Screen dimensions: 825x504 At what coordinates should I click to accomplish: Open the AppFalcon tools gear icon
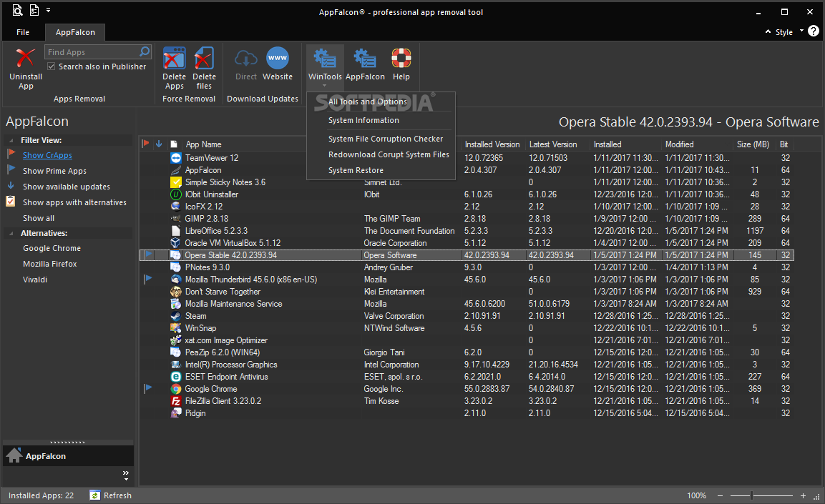click(x=365, y=59)
